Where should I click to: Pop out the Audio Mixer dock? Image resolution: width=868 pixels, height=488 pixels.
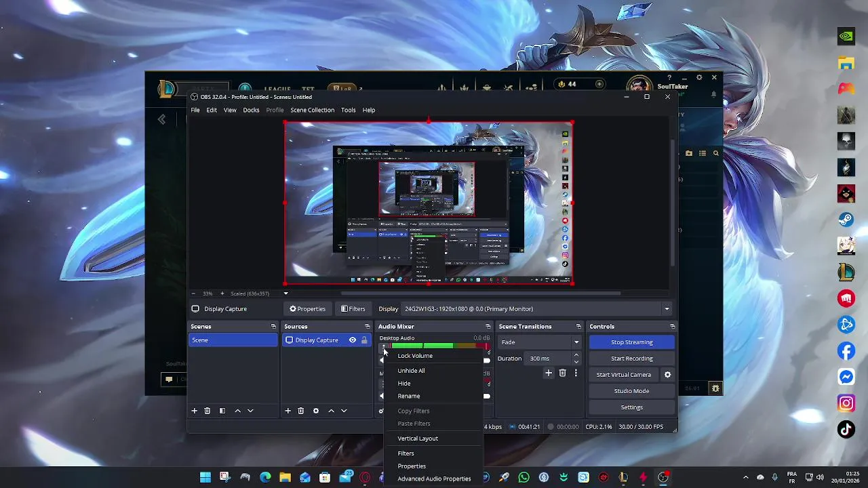pyautogui.click(x=488, y=327)
